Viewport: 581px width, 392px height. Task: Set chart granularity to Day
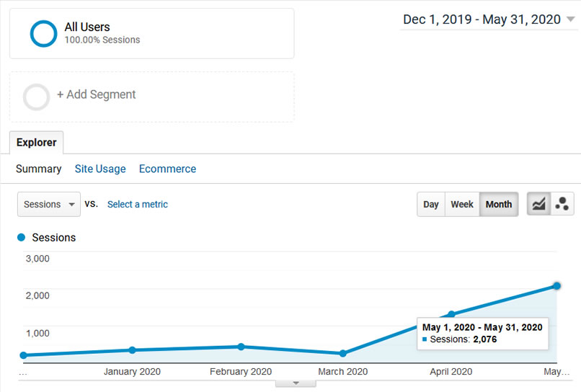click(x=431, y=204)
